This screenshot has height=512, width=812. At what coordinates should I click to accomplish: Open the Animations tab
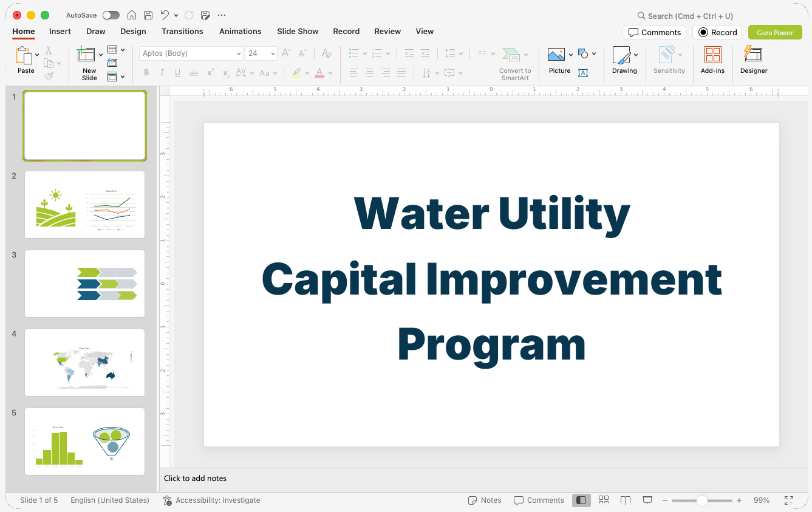click(241, 31)
